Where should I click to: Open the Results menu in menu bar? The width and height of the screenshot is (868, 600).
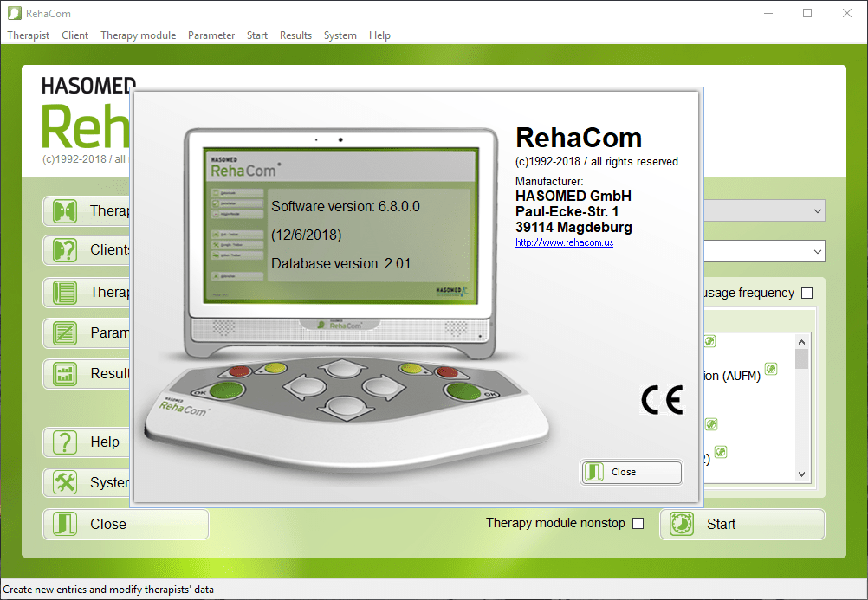295,35
